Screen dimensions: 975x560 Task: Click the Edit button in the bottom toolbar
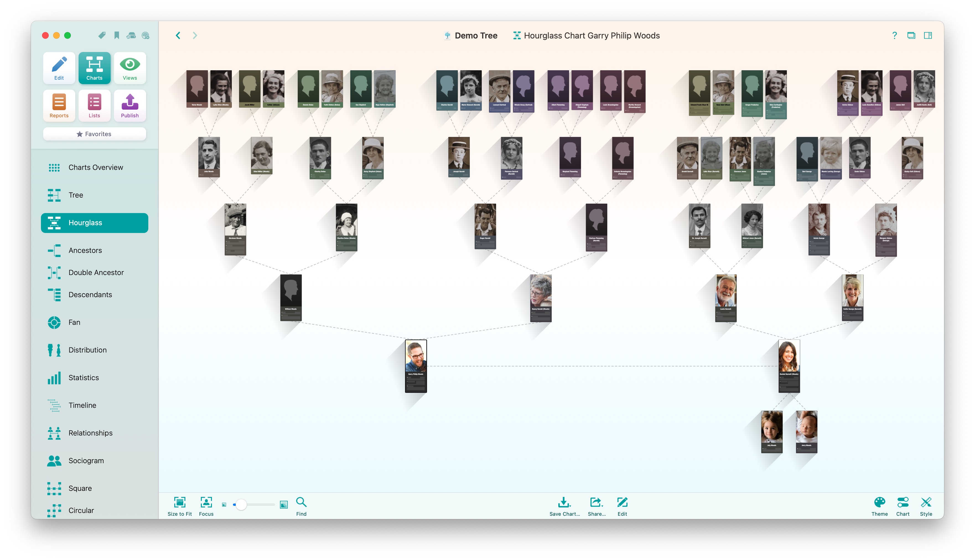pyautogui.click(x=622, y=502)
